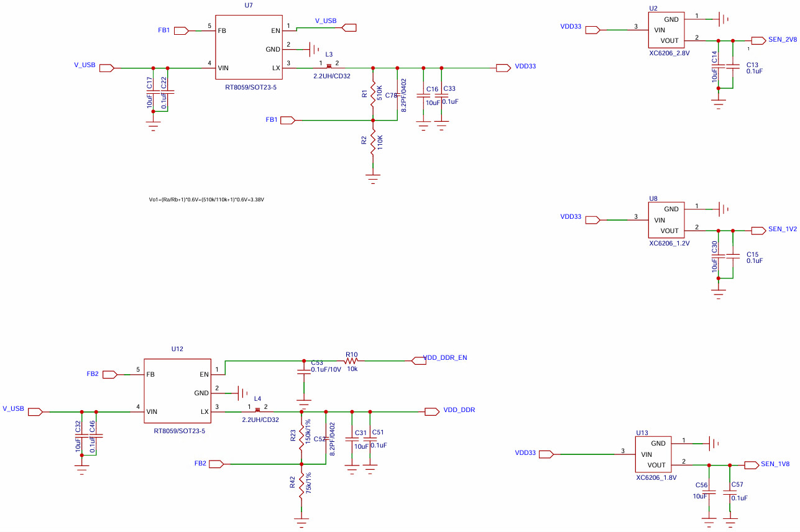Click the 110K resistor value text
The height and width of the screenshot is (532, 800).
(380, 142)
